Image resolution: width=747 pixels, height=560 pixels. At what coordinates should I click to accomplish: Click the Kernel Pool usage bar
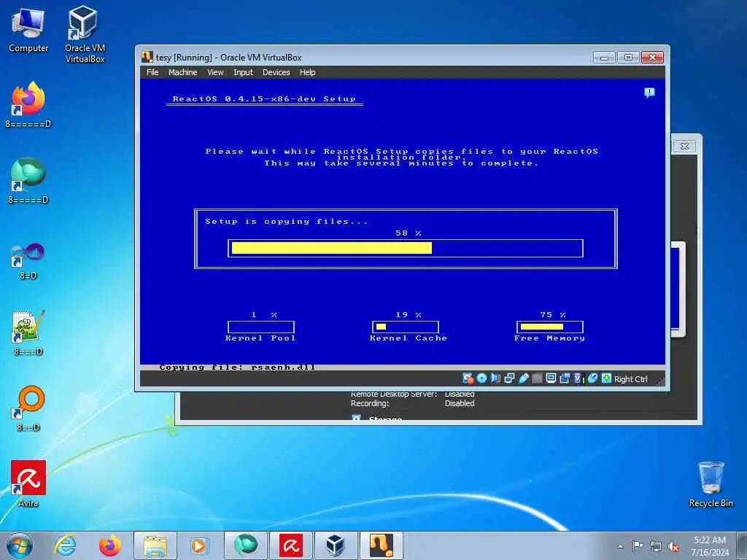pyautogui.click(x=261, y=327)
